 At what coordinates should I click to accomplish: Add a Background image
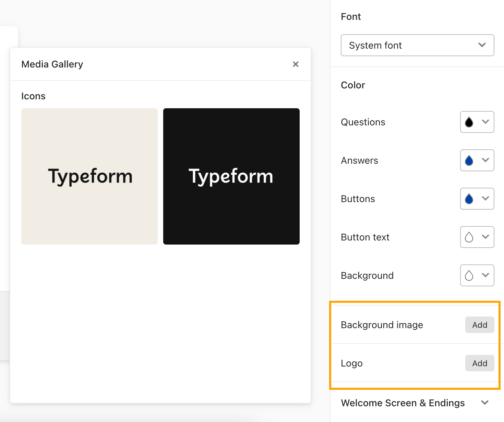click(480, 325)
